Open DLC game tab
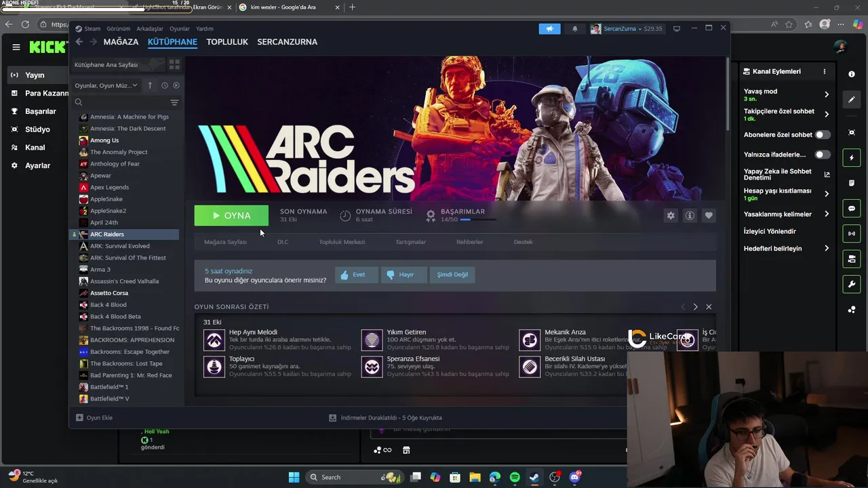Screen dimensions: 868x488 (x=283, y=242)
